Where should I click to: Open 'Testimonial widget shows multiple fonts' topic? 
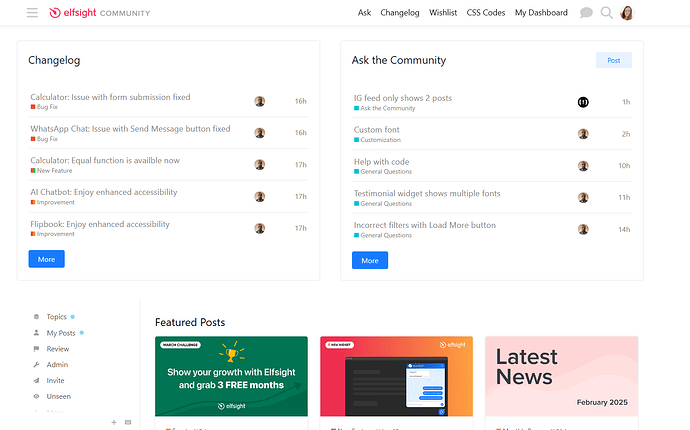coord(427,193)
